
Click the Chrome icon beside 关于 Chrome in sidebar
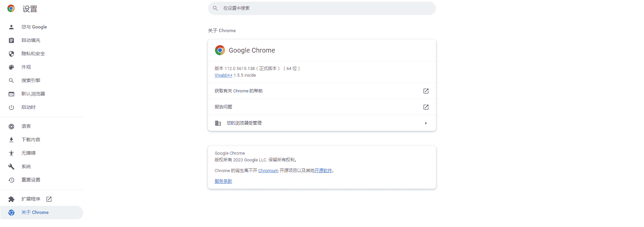(11, 213)
